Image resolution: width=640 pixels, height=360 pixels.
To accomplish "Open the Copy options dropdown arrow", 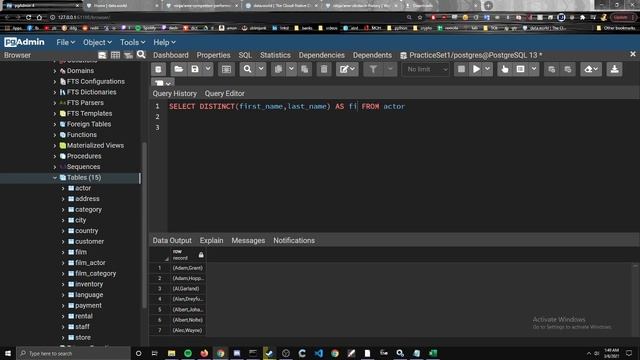I will pos(291,69).
